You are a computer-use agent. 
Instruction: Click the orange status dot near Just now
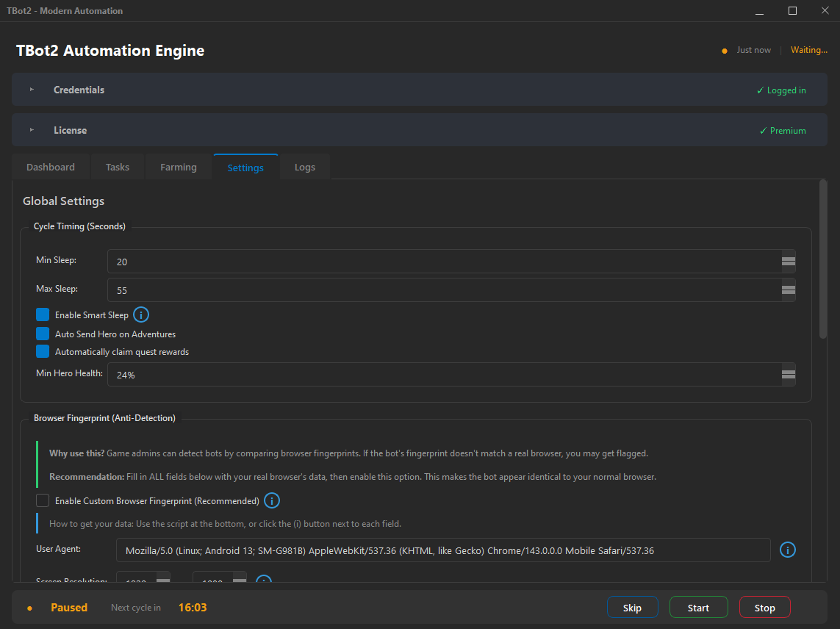pos(723,49)
